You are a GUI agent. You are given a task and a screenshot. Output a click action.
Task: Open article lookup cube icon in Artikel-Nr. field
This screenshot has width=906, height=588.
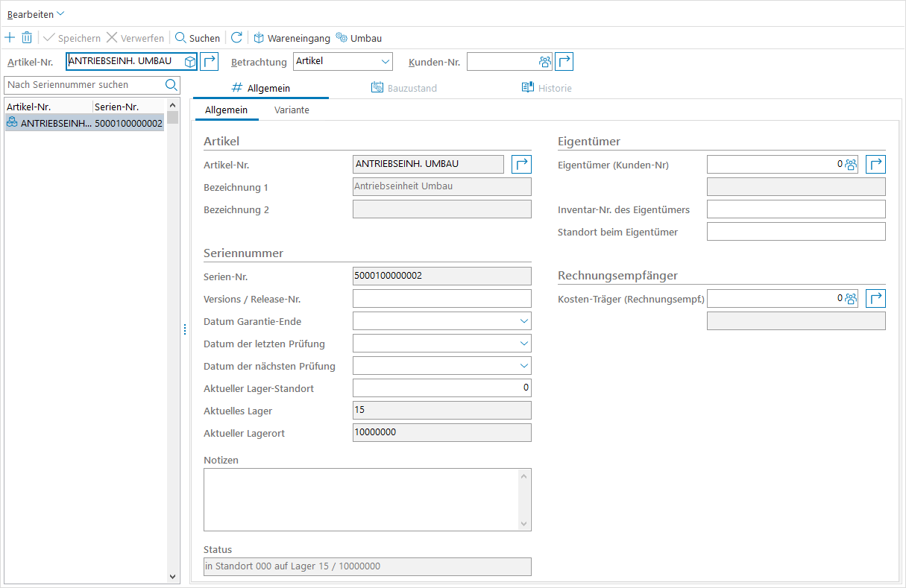tap(190, 61)
